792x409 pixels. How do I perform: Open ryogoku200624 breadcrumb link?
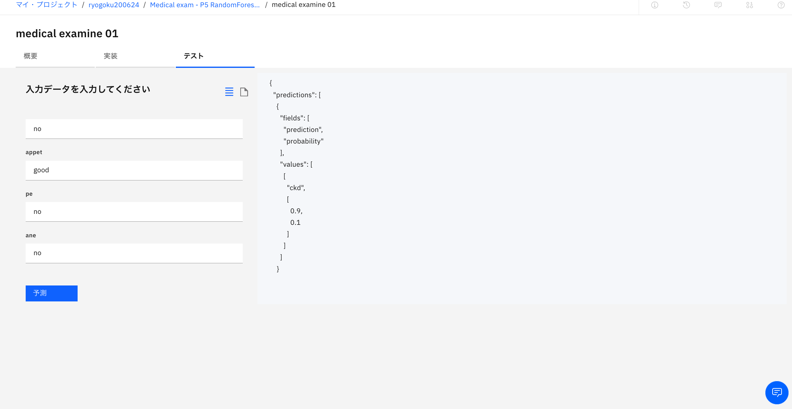pos(114,5)
